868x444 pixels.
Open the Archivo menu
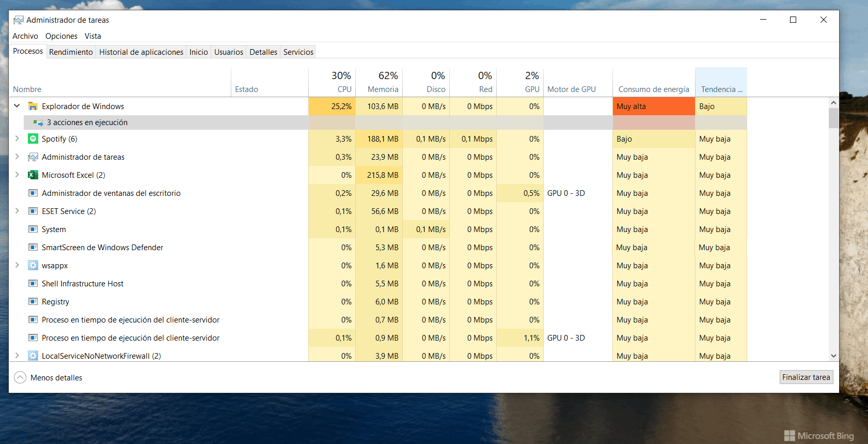(x=25, y=36)
